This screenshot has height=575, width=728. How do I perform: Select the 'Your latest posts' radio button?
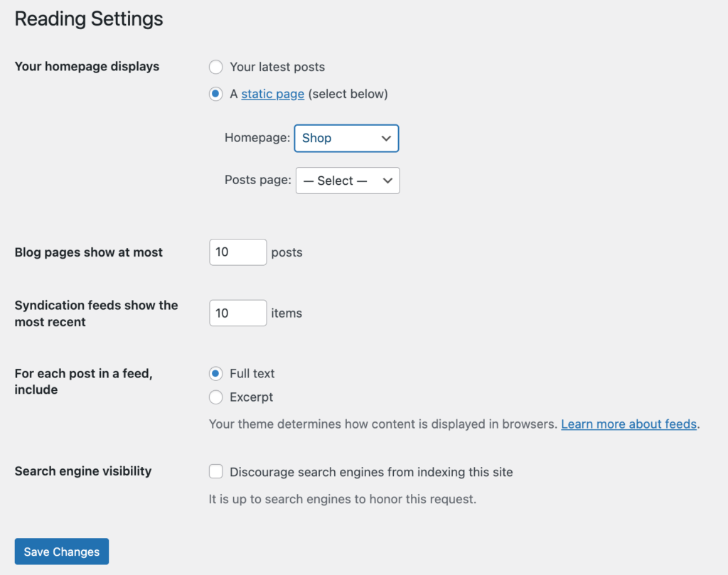[x=215, y=67]
